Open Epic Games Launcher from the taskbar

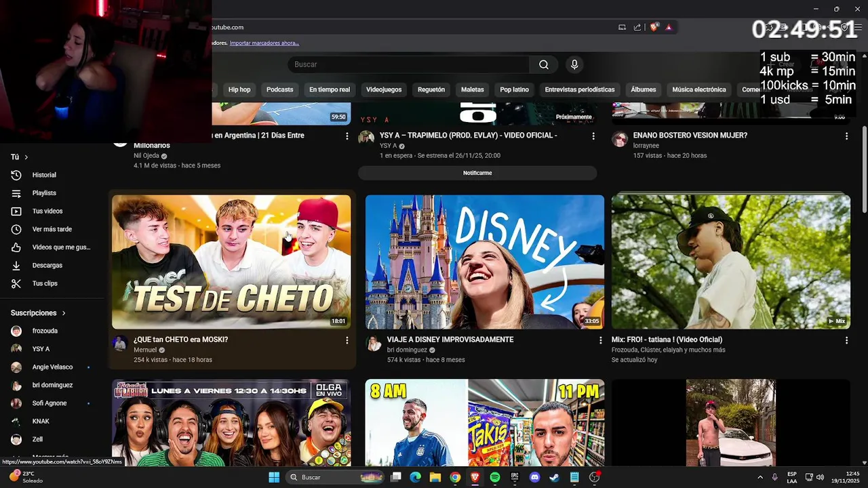click(x=515, y=477)
